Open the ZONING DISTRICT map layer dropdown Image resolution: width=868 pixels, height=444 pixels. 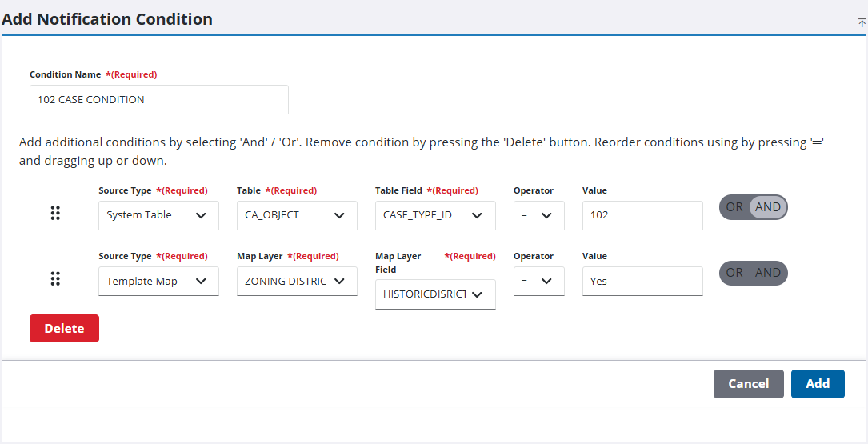(297, 282)
